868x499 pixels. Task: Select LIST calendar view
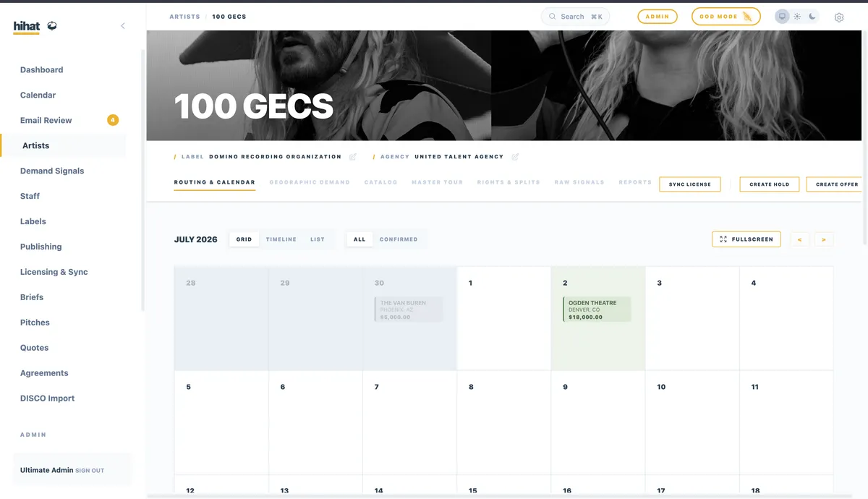pyautogui.click(x=318, y=239)
